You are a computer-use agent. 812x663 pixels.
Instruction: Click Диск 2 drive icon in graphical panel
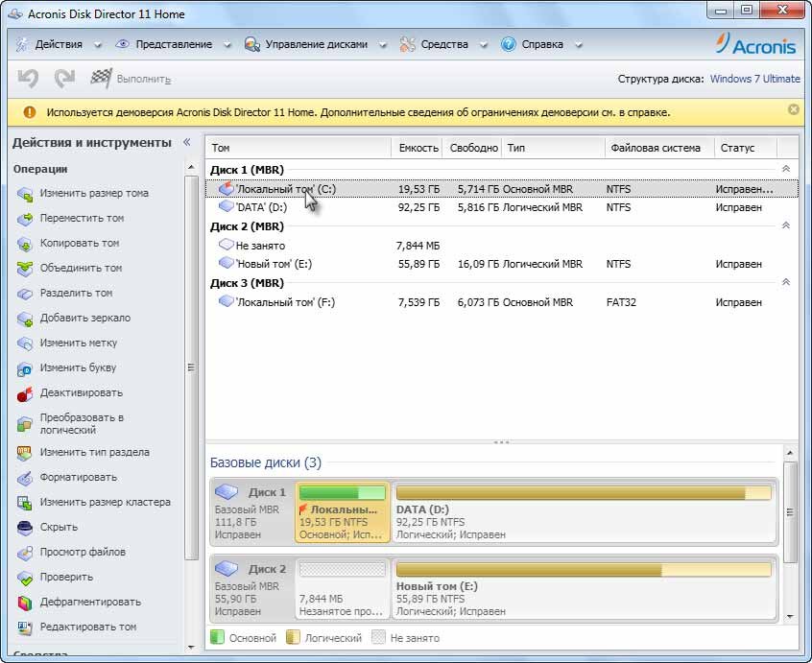(x=227, y=568)
